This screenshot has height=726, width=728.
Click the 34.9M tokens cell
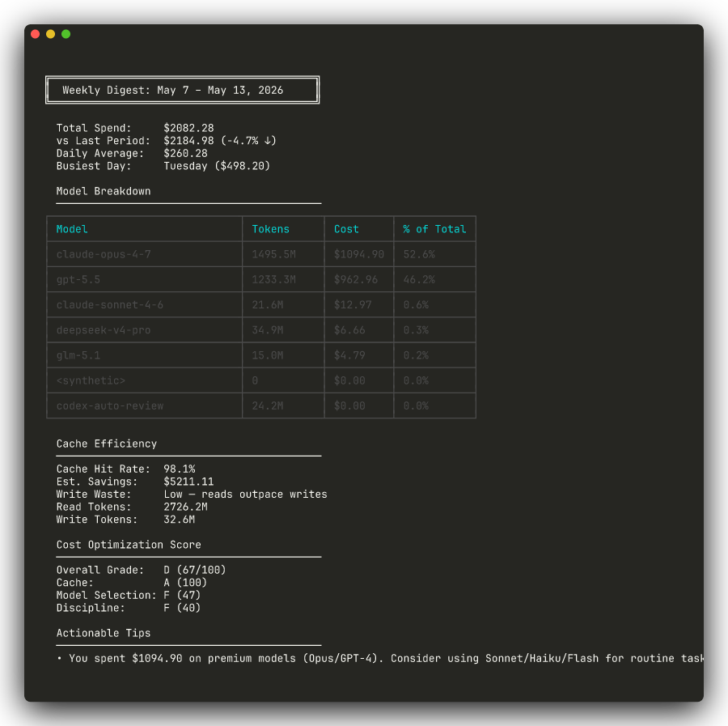[268, 330]
